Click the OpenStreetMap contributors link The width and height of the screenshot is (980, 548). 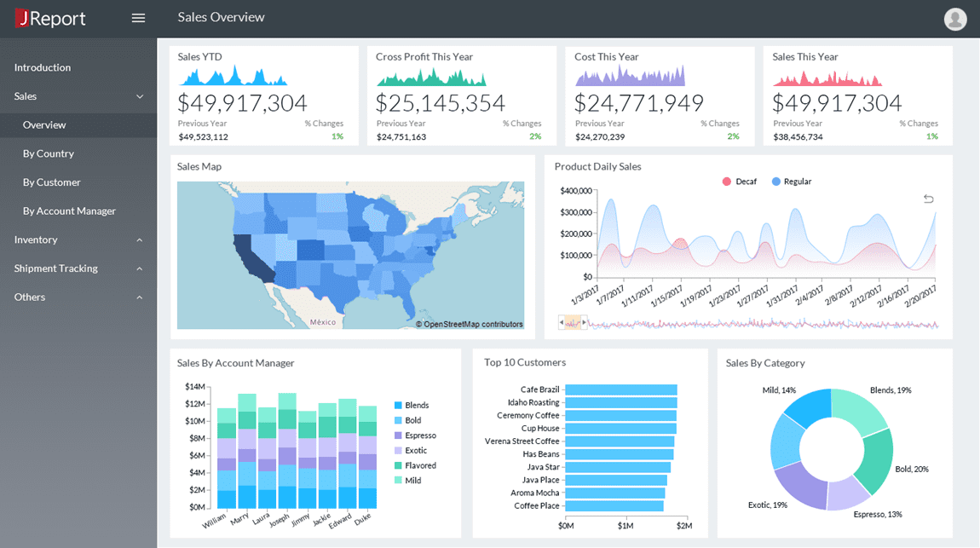pyautogui.click(x=471, y=324)
